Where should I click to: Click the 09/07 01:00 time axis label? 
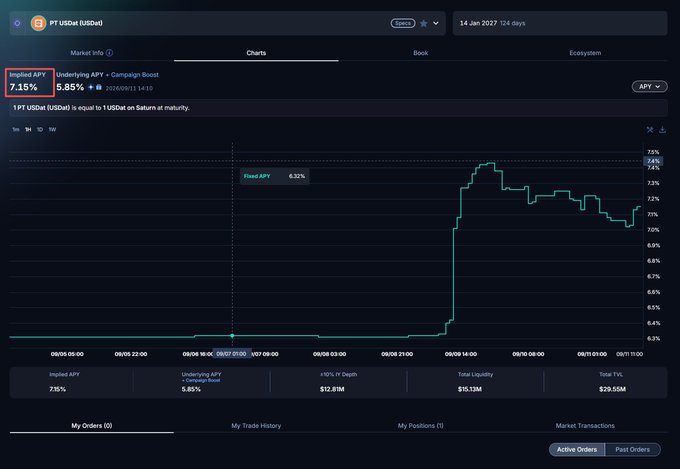coord(231,354)
